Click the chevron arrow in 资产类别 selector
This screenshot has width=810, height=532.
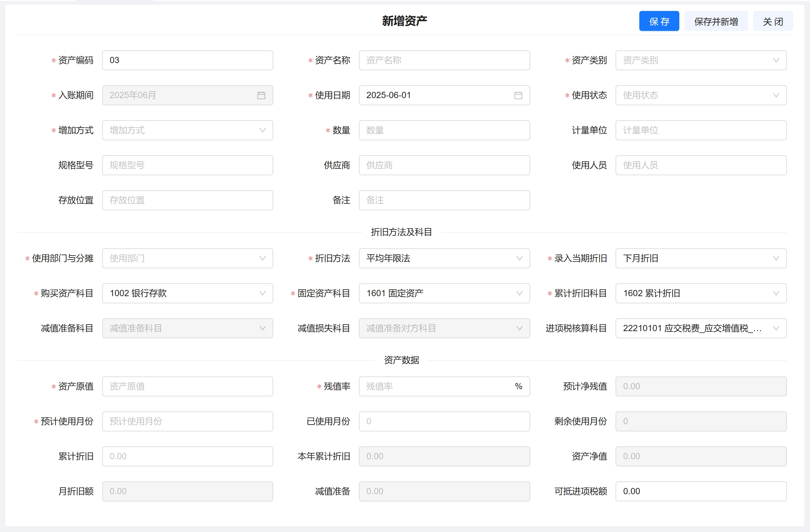pyautogui.click(x=776, y=60)
